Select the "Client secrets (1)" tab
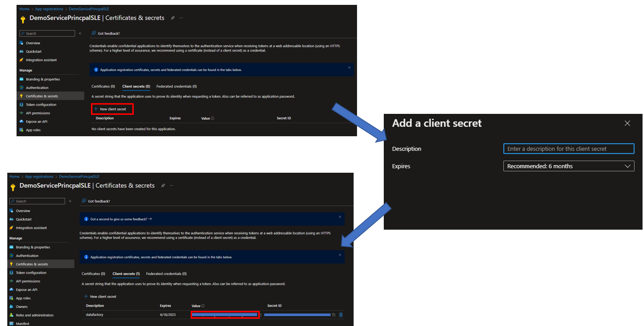 [x=126, y=274]
